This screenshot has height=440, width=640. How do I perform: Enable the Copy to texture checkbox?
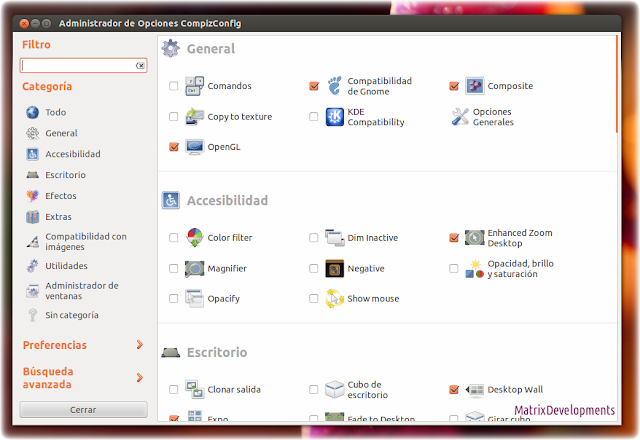point(174,117)
